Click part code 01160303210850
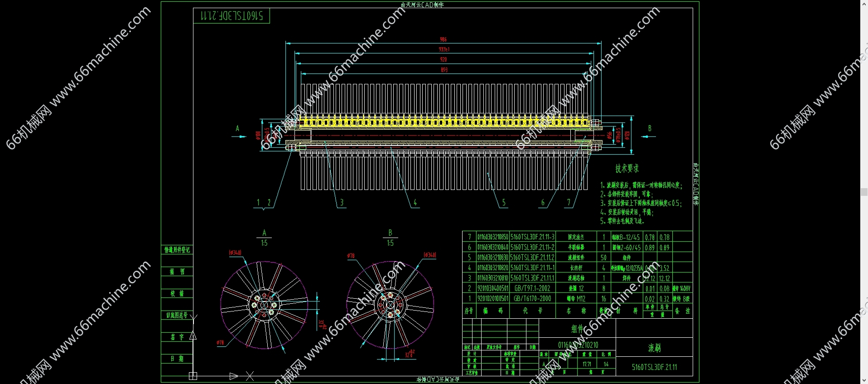Viewport: 868px width, 384px height. [493, 237]
